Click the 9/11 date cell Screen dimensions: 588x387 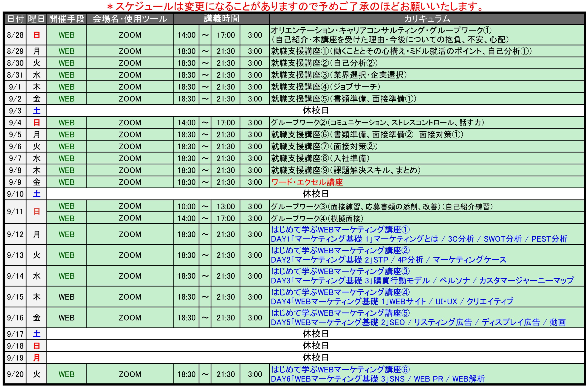(x=15, y=212)
